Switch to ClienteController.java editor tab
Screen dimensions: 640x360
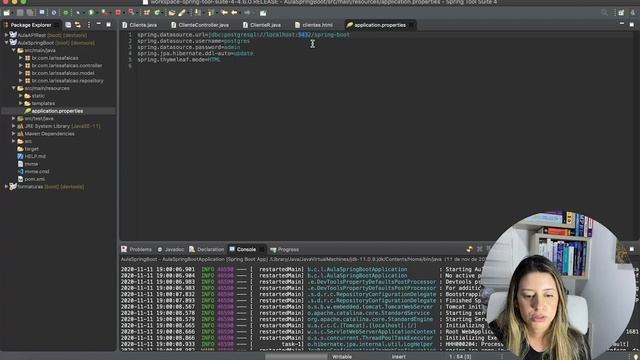[200, 25]
